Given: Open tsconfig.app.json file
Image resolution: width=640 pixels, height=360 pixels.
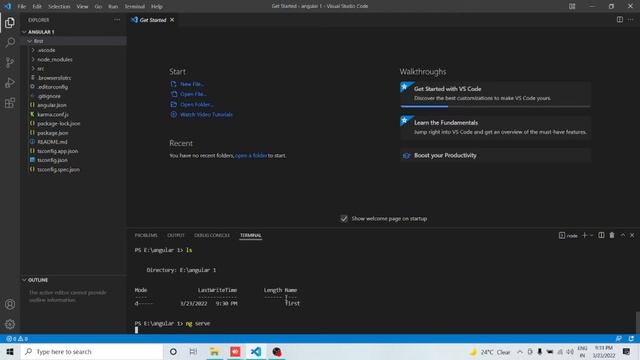Looking at the screenshot, I should tap(58, 151).
